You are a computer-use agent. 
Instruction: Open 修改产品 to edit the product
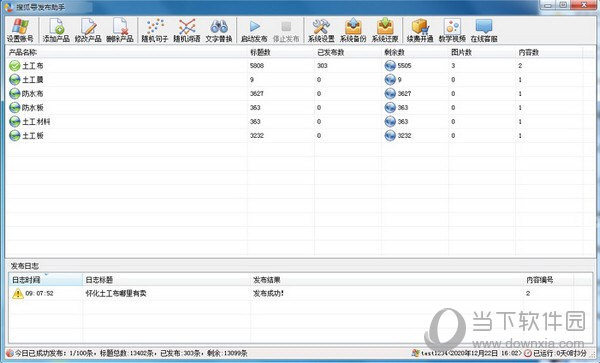pyautogui.click(x=88, y=30)
